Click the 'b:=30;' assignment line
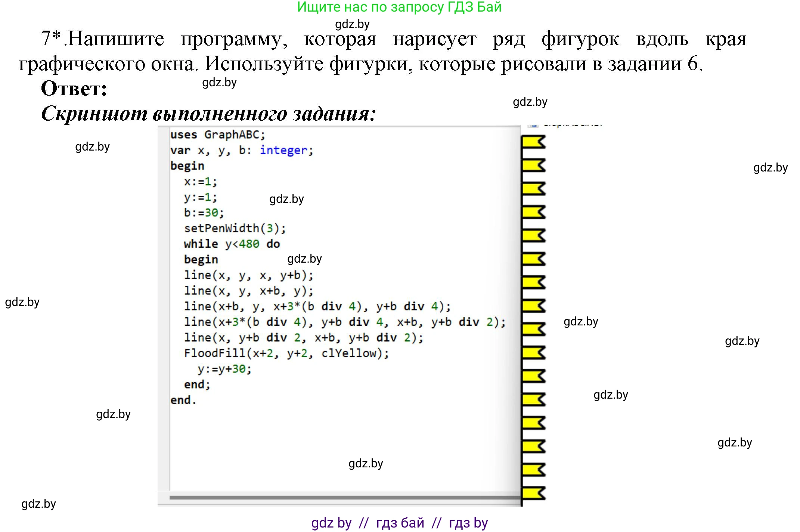 point(204,213)
